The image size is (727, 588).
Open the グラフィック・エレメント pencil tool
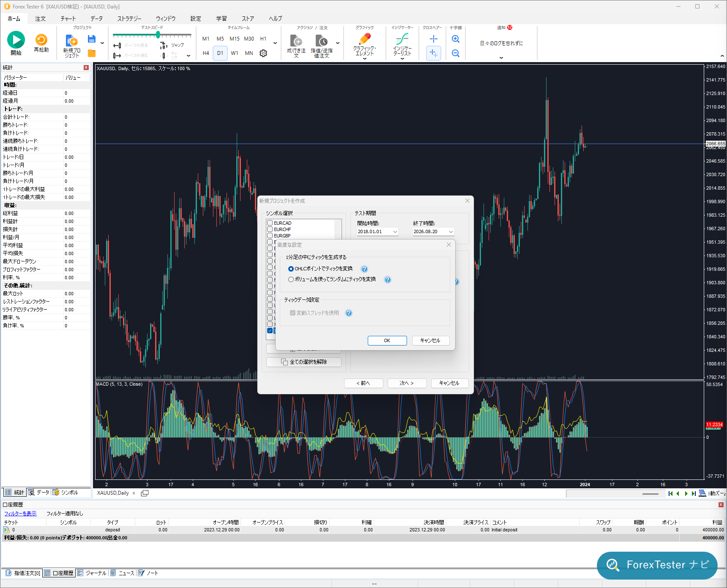click(364, 39)
